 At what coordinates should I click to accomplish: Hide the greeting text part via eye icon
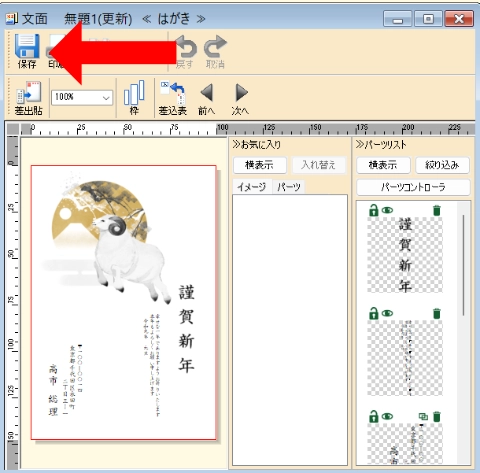(387, 313)
